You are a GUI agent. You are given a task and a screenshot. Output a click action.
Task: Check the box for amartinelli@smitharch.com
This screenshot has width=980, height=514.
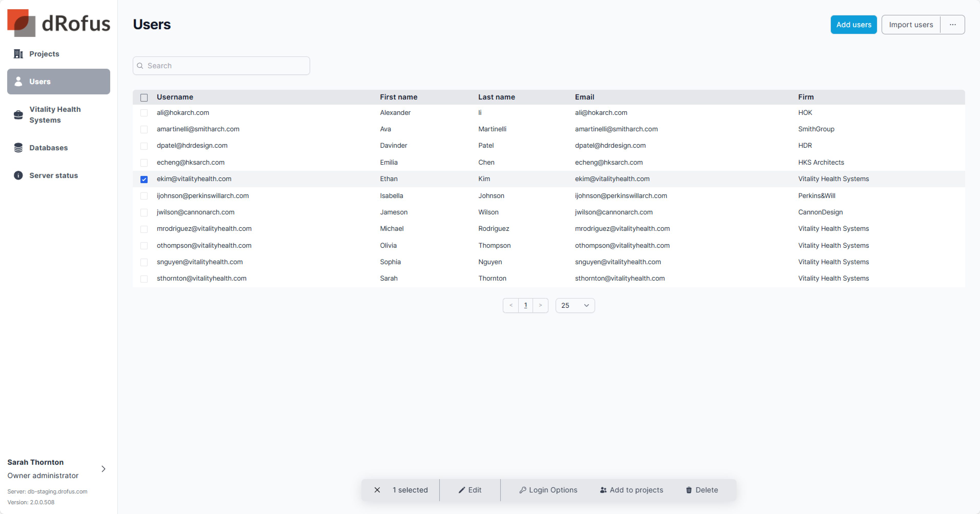(144, 130)
